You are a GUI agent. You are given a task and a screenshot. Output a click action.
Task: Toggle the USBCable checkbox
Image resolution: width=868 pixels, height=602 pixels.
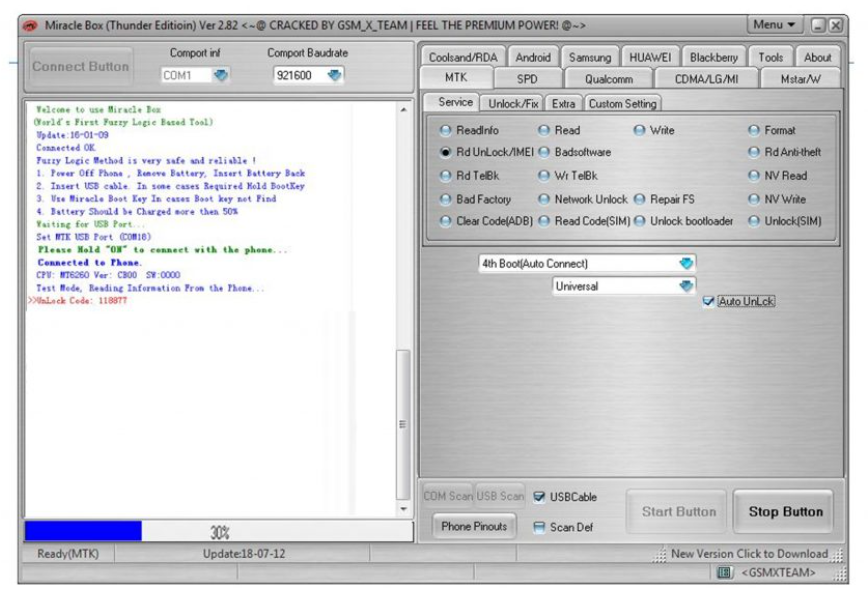(x=540, y=497)
